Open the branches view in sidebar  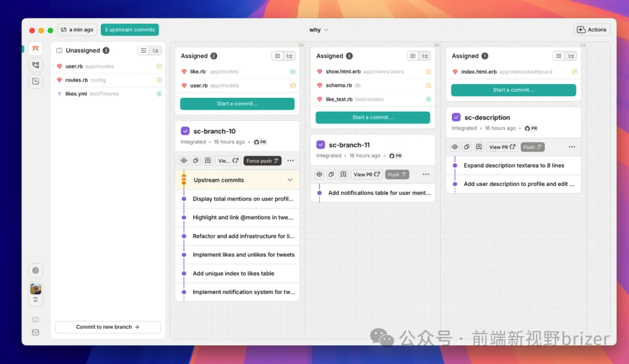pyautogui.click(x=36, y=65)
